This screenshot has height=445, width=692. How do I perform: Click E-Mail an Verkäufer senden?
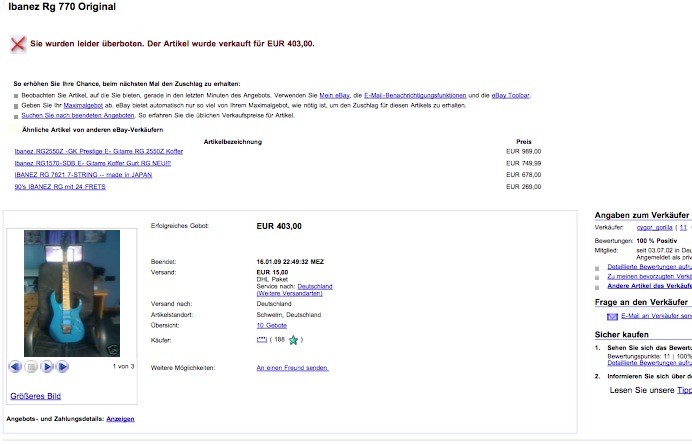(656, 316)
